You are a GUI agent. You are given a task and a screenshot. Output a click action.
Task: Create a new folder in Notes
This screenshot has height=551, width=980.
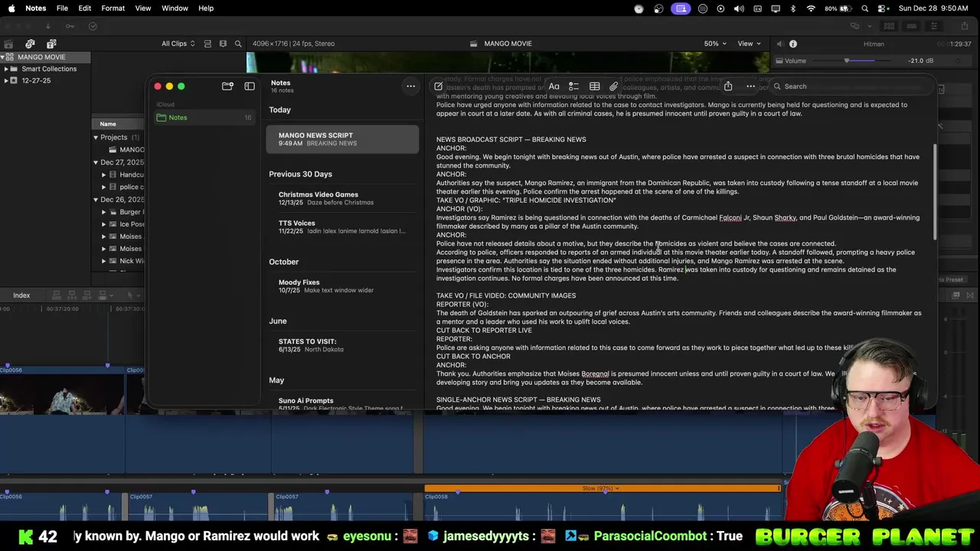227,86
